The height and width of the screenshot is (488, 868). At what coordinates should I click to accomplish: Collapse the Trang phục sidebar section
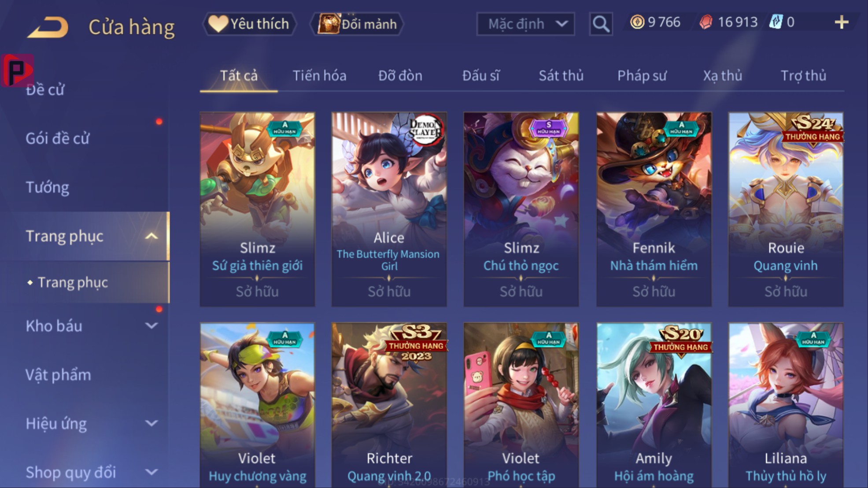pyautogui.click(x=151, y=237)
